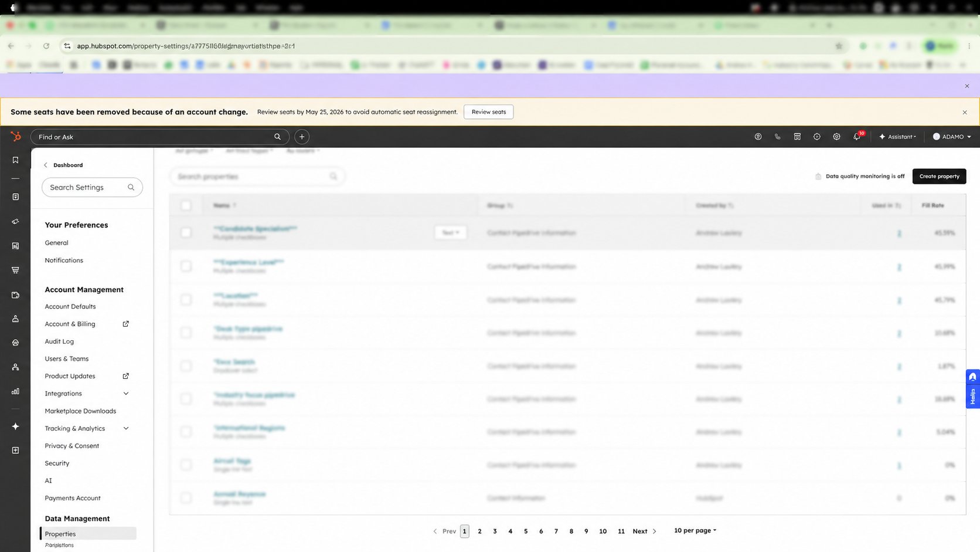Open the 10 per page dropdown
Screen dimensions: 980x552
click(x=695, y=530)
